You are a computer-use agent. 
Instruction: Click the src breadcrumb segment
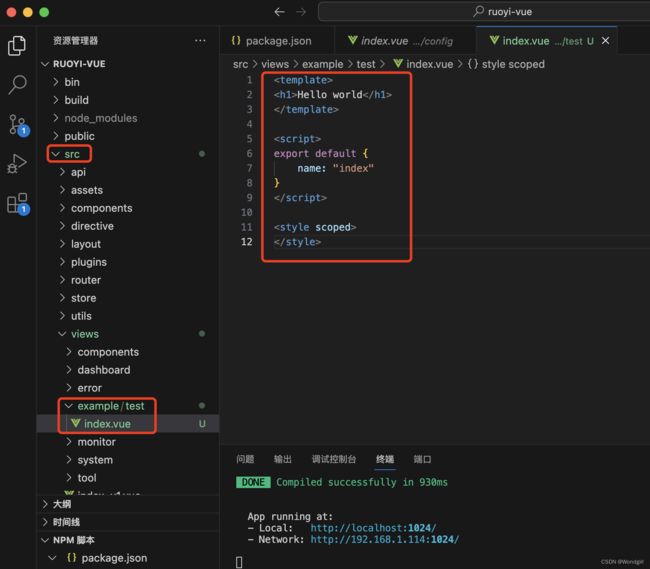coord(240,64)
